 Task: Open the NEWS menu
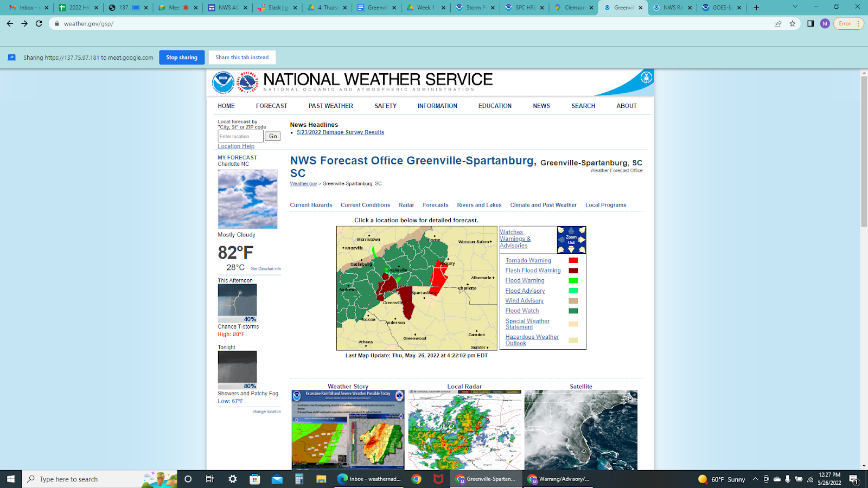(x=541, y=106)
